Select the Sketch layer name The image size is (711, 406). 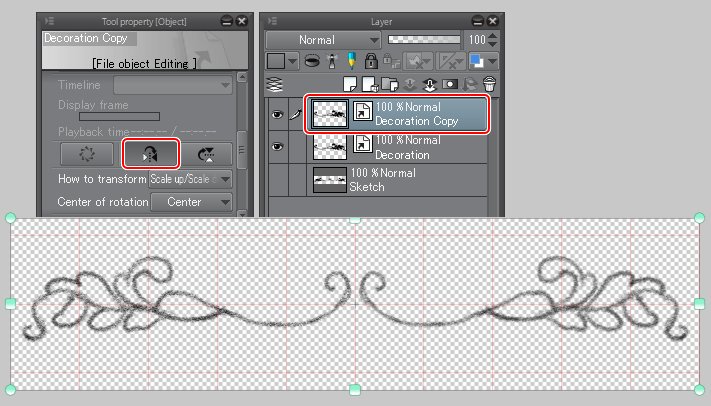366,187
